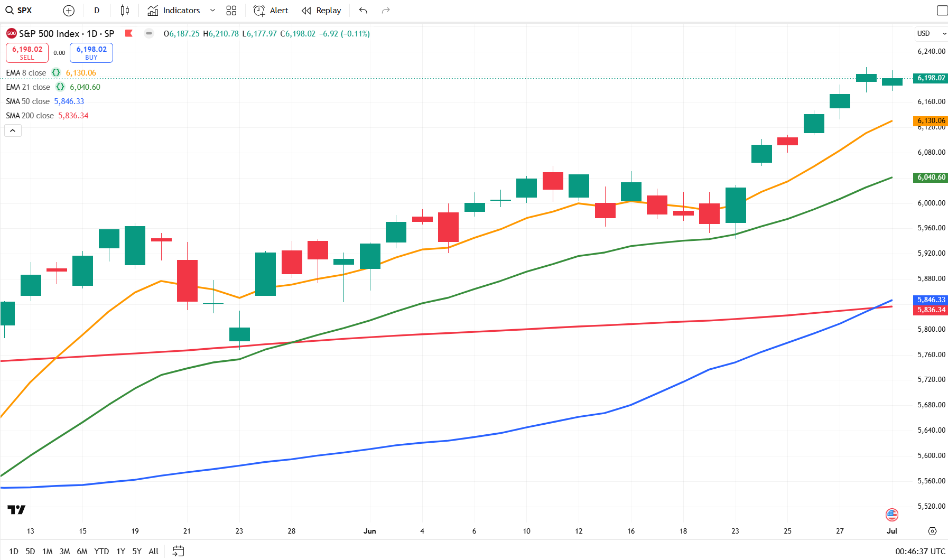
Task: Open the Indicators menu
Action: point(174,11)
